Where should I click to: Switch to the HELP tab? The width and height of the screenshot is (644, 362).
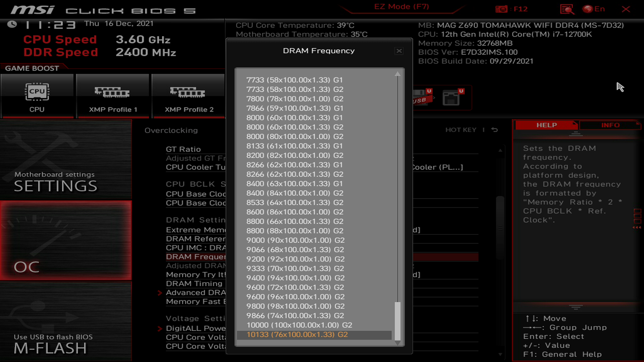tap(546, 125)
